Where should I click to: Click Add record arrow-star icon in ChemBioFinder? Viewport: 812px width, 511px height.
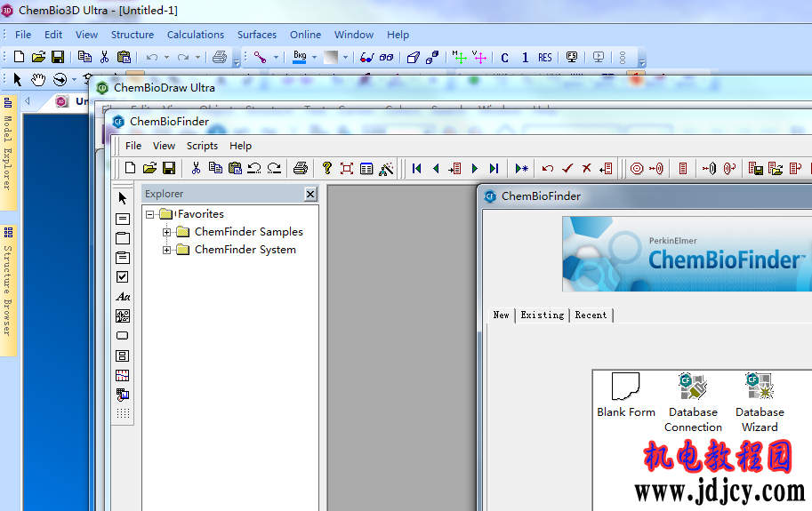click(521, 168)
